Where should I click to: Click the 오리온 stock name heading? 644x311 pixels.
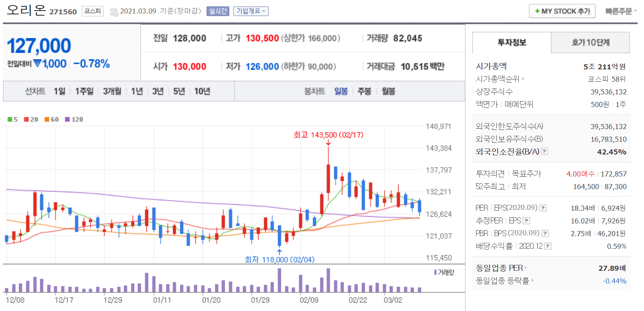26,11
